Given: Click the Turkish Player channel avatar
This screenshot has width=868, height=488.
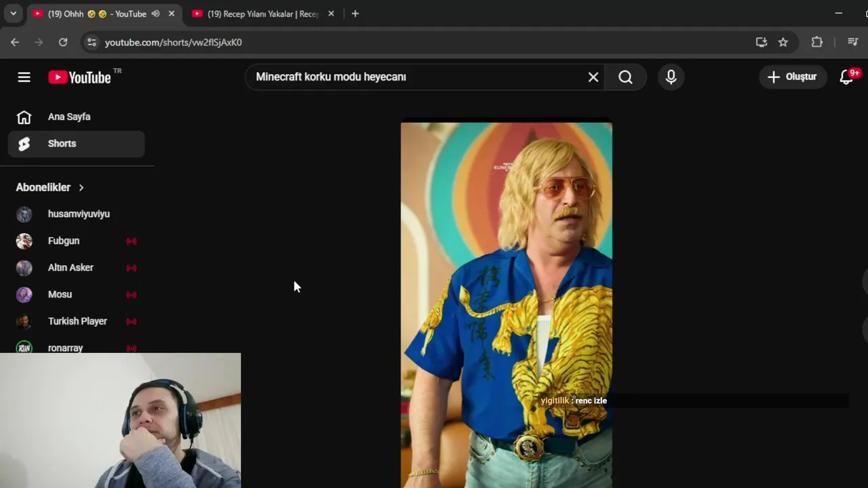Looking at the screenshot, I should (24, 321).
